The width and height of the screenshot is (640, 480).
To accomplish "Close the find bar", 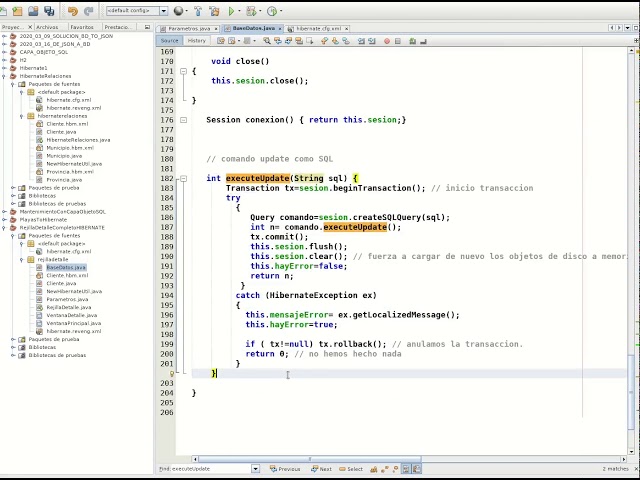I will [636, 469].
